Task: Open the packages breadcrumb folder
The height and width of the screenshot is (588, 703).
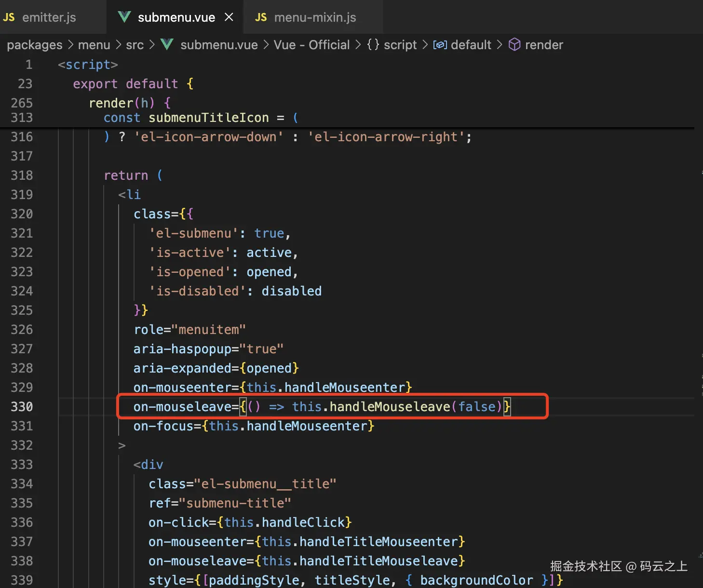Action: click(x=35, y=45)
